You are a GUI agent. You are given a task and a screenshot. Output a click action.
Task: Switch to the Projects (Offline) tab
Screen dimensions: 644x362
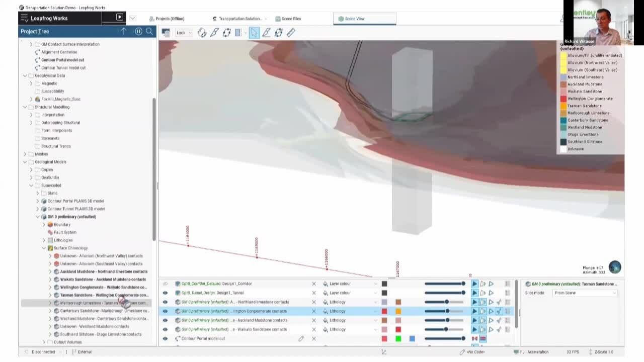[x=167, y=19]
